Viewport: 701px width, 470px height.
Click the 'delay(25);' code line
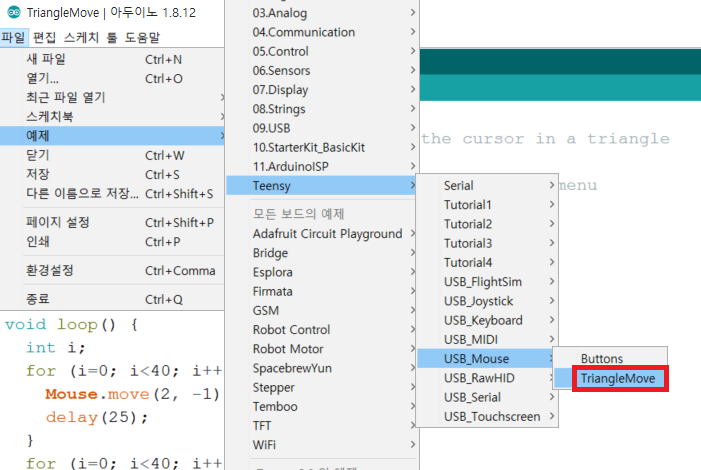pos(97,418)
